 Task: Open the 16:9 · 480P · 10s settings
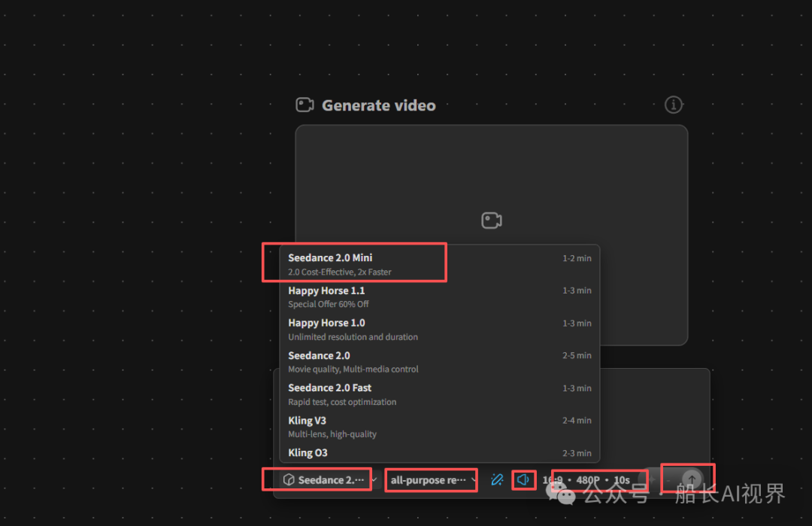(x=586, y=480)
